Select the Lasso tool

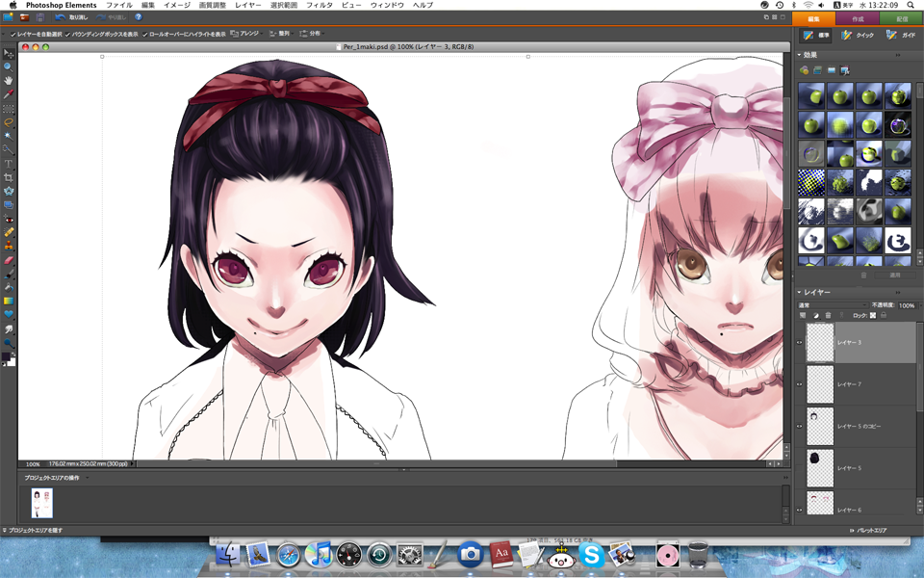[x=9, y=122]
